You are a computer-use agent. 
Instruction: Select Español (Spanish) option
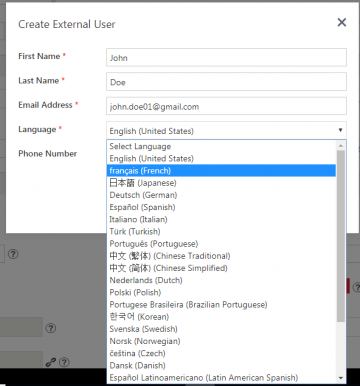[x=221, y=207]
